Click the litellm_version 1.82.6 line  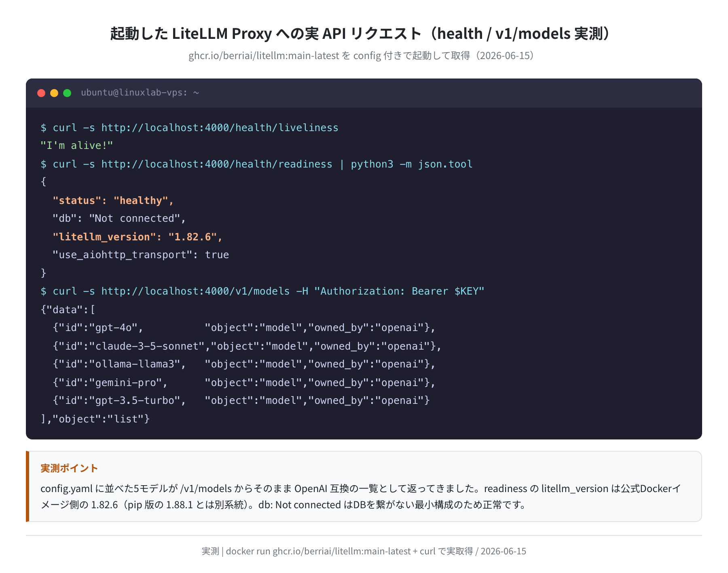[x=138, y=237]
